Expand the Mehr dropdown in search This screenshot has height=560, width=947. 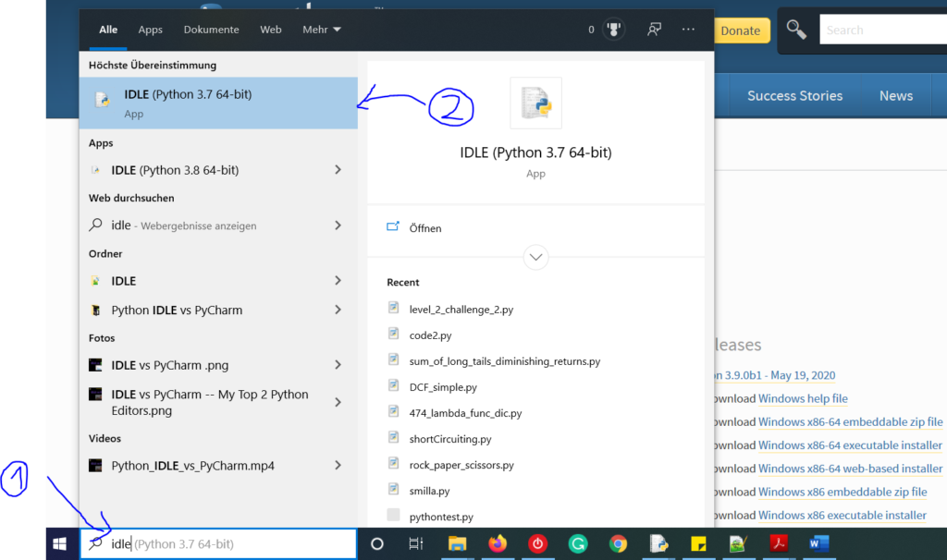click(321, 29)
